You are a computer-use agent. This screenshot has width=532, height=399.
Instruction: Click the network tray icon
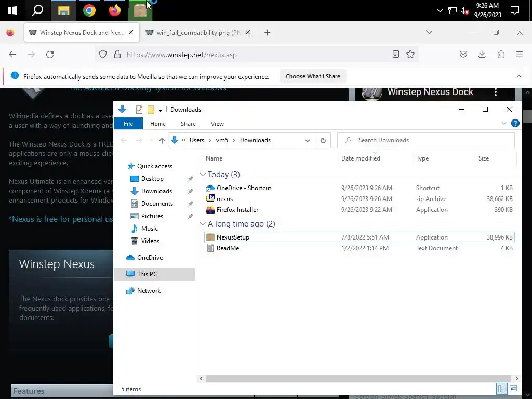(x=453, y=11)
